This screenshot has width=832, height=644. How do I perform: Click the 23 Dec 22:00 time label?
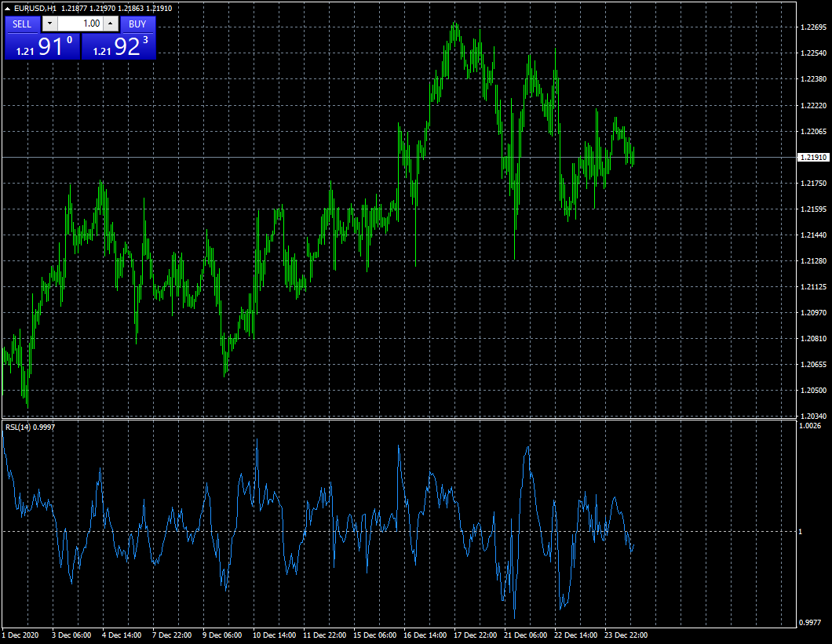[x=626, y=635]
